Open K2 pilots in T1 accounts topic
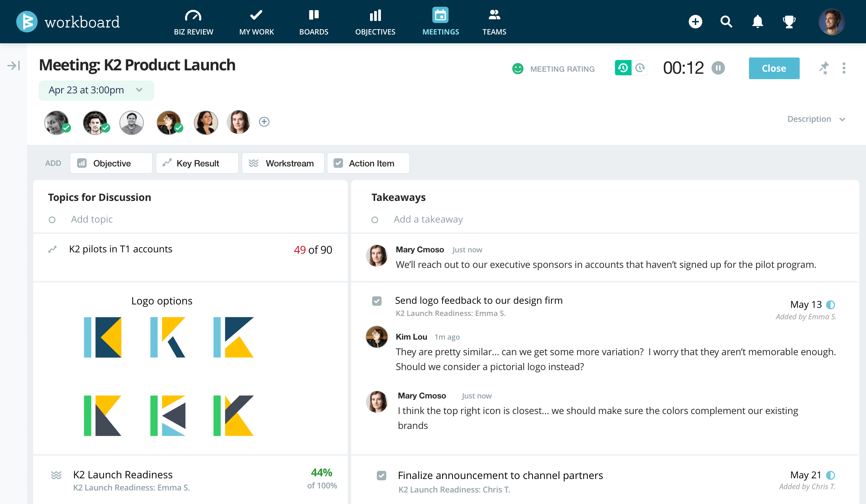 [121, 249]
